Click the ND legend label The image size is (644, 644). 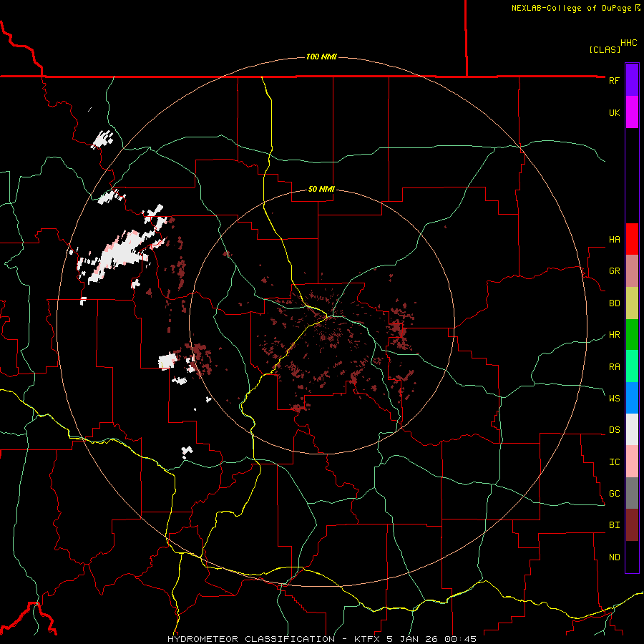coord(614,557)
